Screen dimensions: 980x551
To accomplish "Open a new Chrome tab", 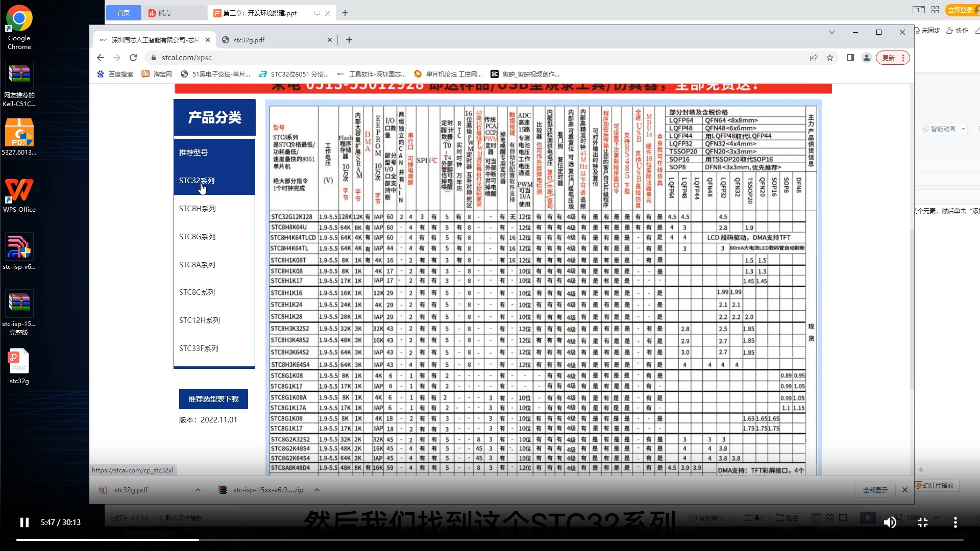I will [x=349, y=40].
